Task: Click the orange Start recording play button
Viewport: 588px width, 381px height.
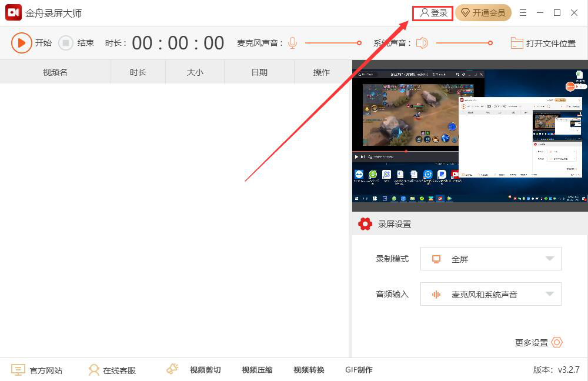Action: click(21, 43)
